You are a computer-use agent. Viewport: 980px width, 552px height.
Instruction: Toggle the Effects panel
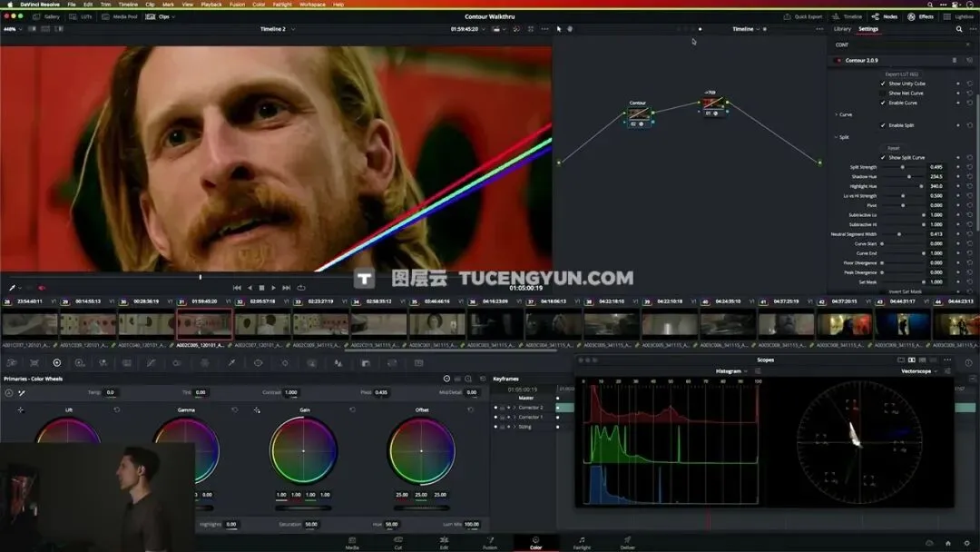click(921, 17)
